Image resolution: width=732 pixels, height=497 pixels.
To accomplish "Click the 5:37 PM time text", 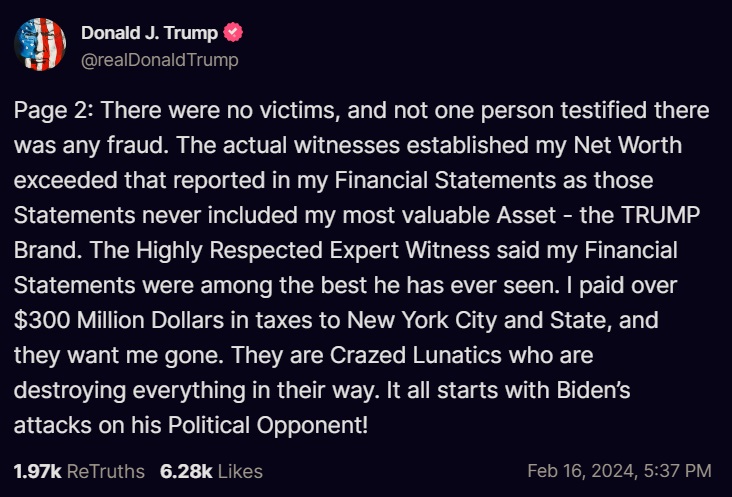I will 677,471.
